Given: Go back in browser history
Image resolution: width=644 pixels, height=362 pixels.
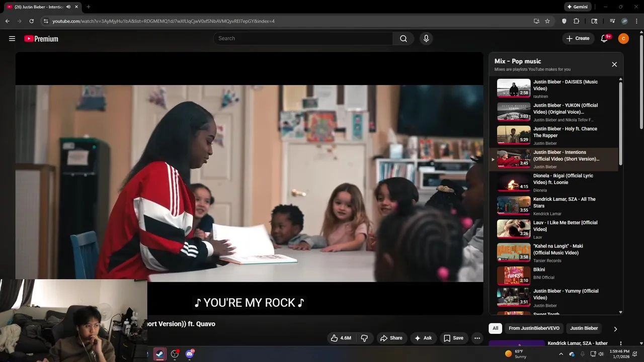Looking at the screenshot, I should point(7,21).
